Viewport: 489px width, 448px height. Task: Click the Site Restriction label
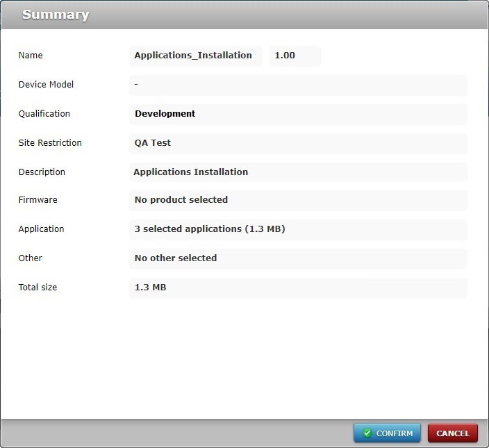[50, 143]
